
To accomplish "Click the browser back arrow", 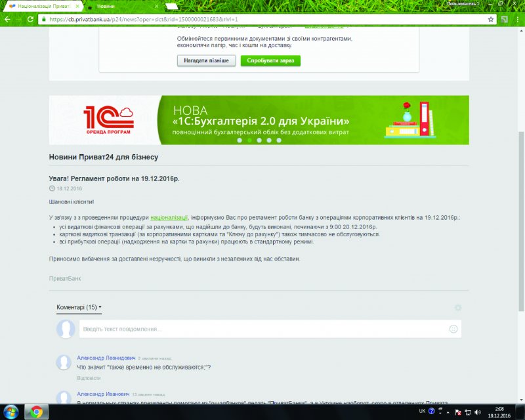I will 7,19.
